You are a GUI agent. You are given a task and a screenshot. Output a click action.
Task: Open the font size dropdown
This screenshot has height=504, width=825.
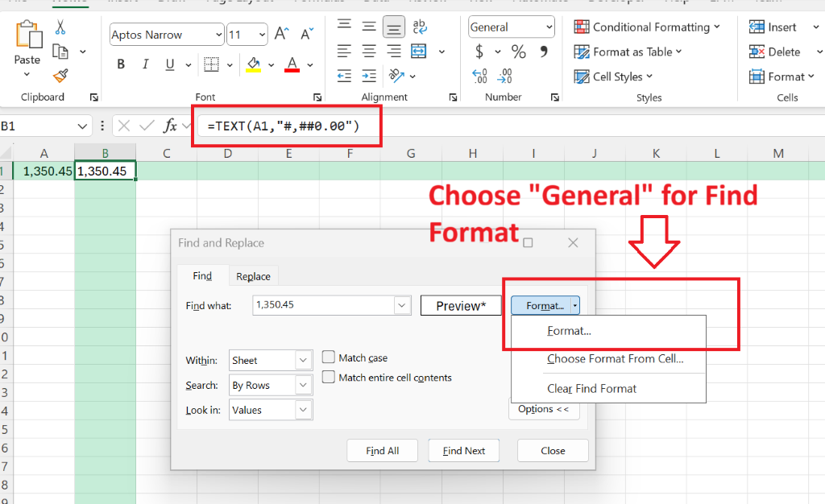pyautogui.click(x=262, y=35)
